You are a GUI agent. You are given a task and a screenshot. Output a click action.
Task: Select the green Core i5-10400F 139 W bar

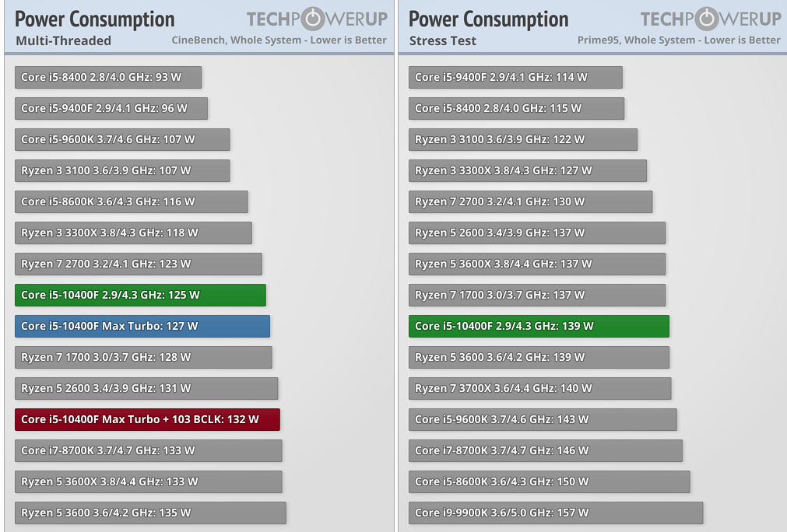click(x=539, y=326)
